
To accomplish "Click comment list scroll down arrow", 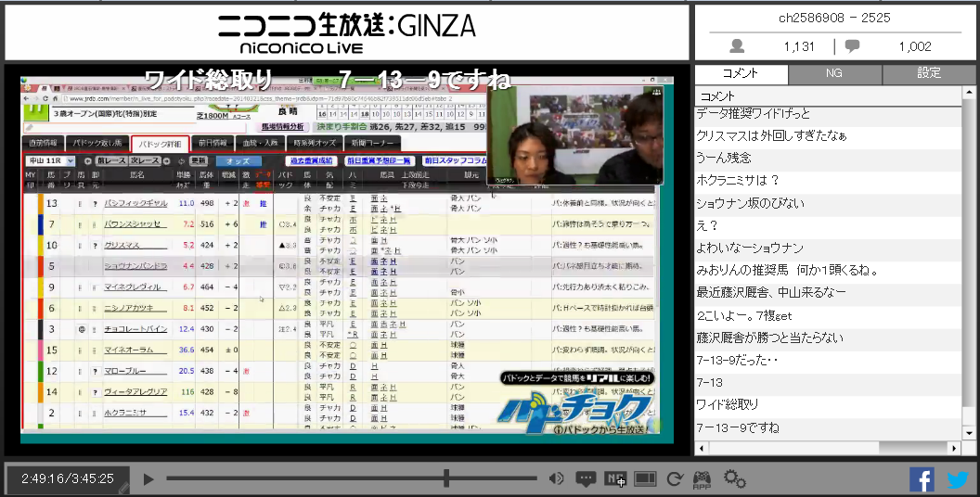I will coord(968,433).
